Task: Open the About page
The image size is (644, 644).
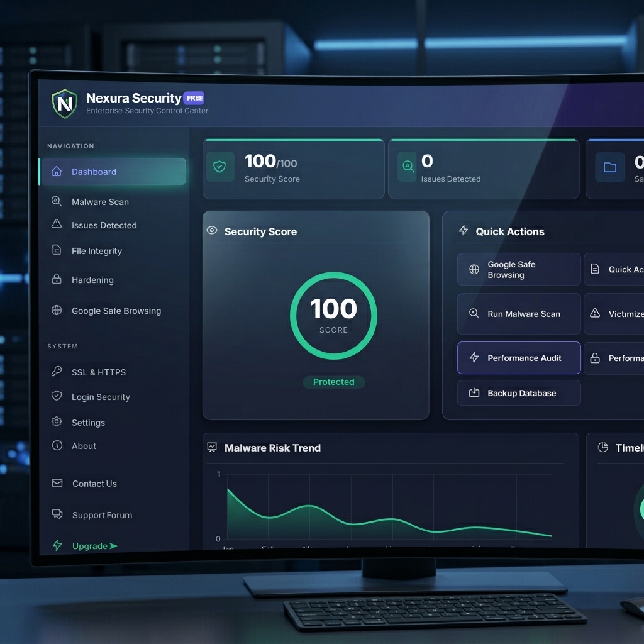Action: [x=84, y=446]
